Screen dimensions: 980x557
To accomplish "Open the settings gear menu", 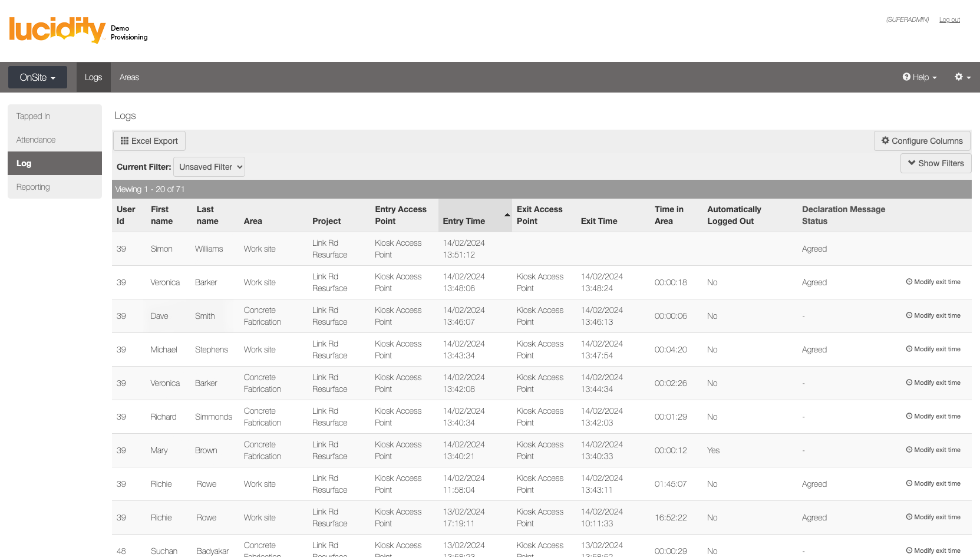I will click(962, 77).
